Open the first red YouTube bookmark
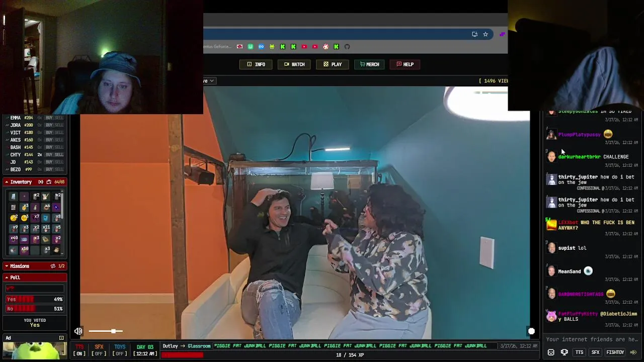The width and height of the screenshot is (644, 362). pos(304,47)
